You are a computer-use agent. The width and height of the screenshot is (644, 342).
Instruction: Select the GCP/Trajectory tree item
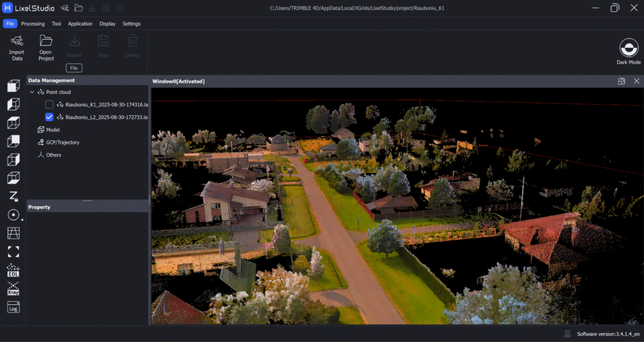click(63, 142)
